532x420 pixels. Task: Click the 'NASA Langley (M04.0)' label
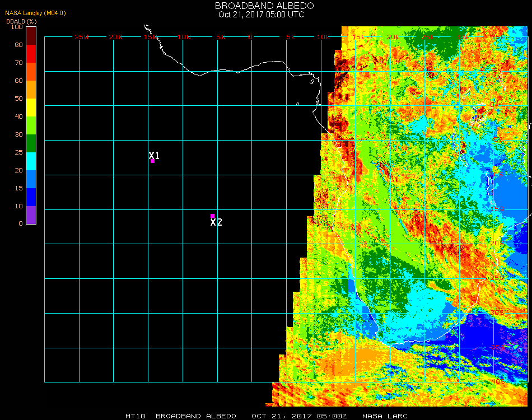point(35,13)
